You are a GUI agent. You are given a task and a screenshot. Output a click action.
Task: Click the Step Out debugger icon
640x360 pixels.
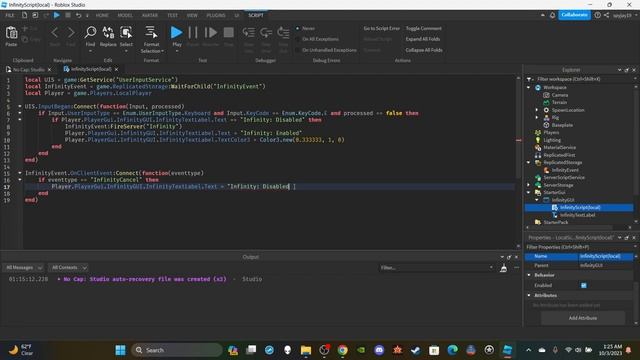(x=283, y=32)
